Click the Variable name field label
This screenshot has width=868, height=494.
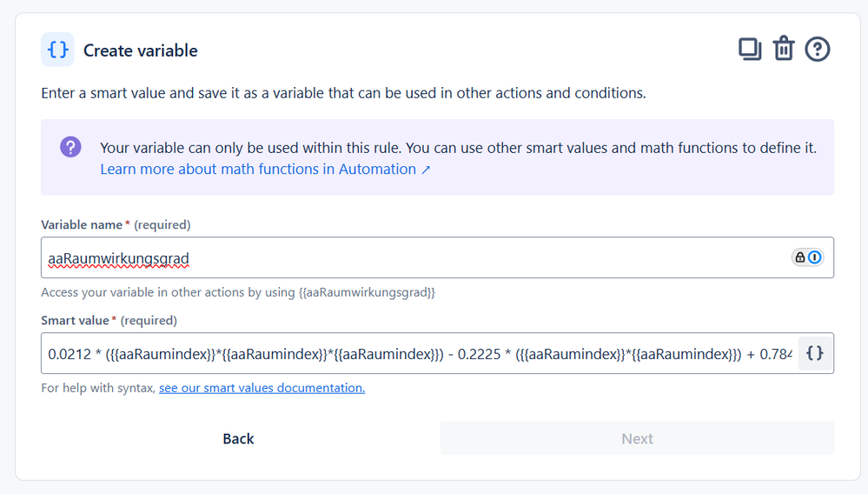[83, 224]
